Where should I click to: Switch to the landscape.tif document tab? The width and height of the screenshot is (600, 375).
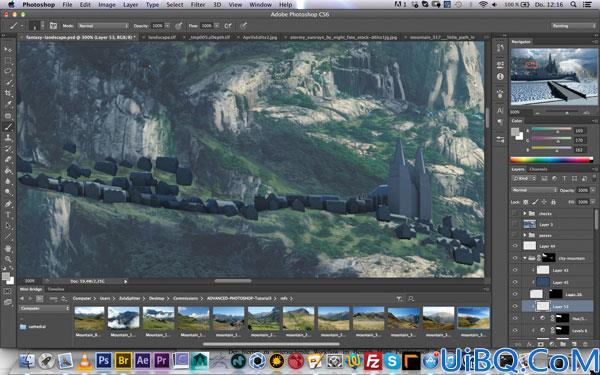(162, 37)
